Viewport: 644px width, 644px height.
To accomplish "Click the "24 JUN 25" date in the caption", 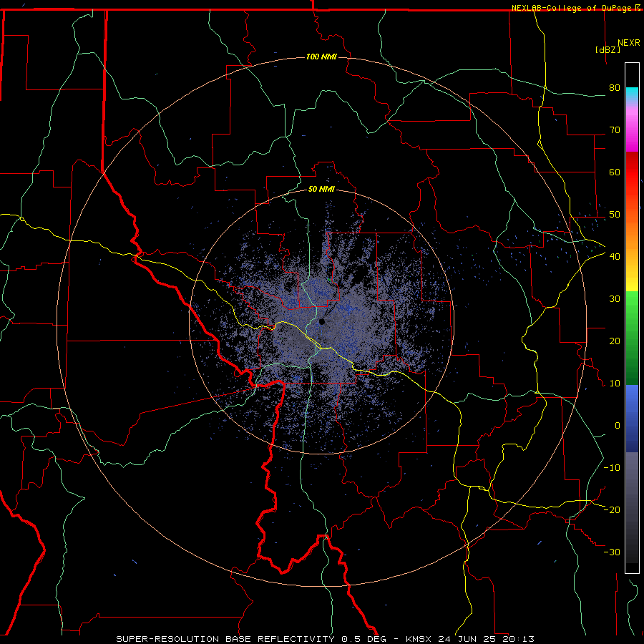I will pyautogui.click(x=467, y=639).
